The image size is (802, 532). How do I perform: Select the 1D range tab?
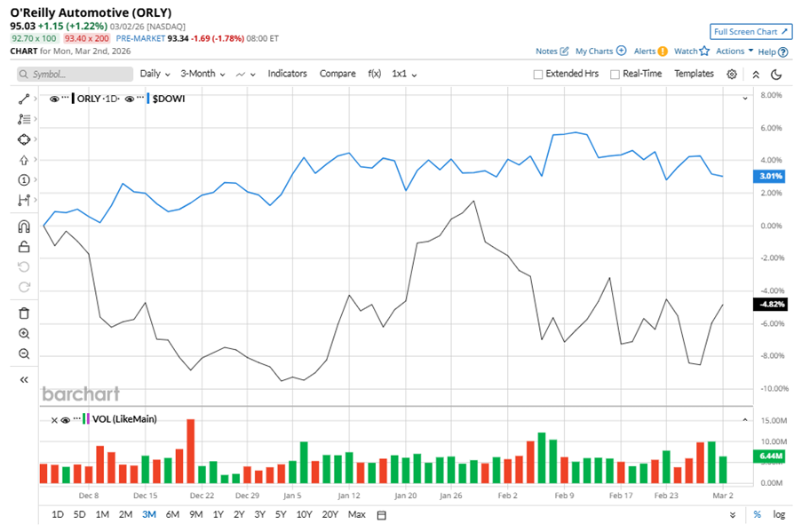point(57,514)
